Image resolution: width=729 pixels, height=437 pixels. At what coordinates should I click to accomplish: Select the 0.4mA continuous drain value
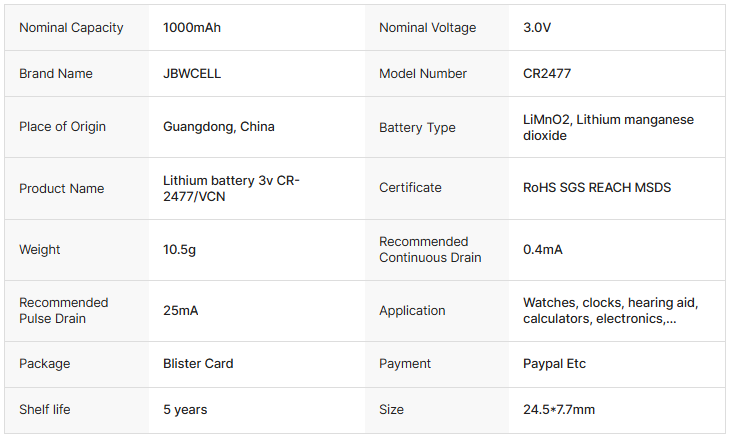[x=543, y=250]
